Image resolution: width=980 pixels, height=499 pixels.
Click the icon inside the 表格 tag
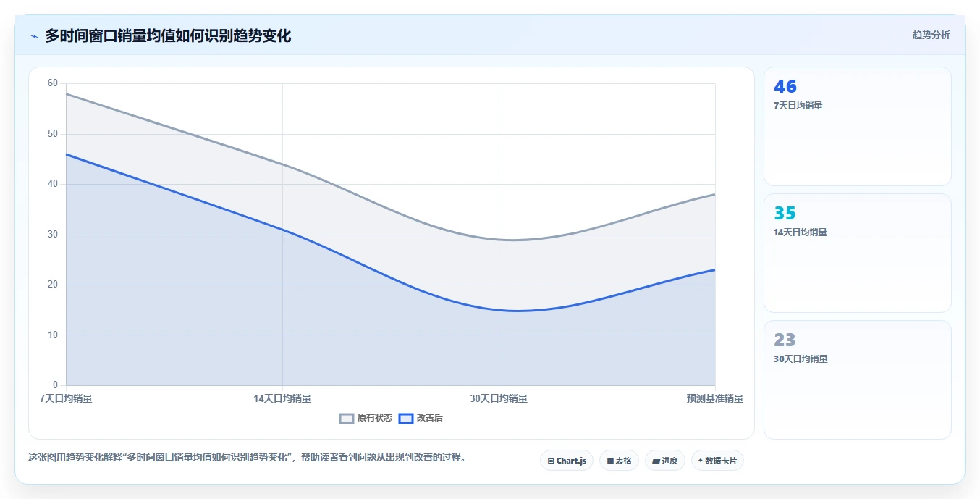(x=610, y=461)
